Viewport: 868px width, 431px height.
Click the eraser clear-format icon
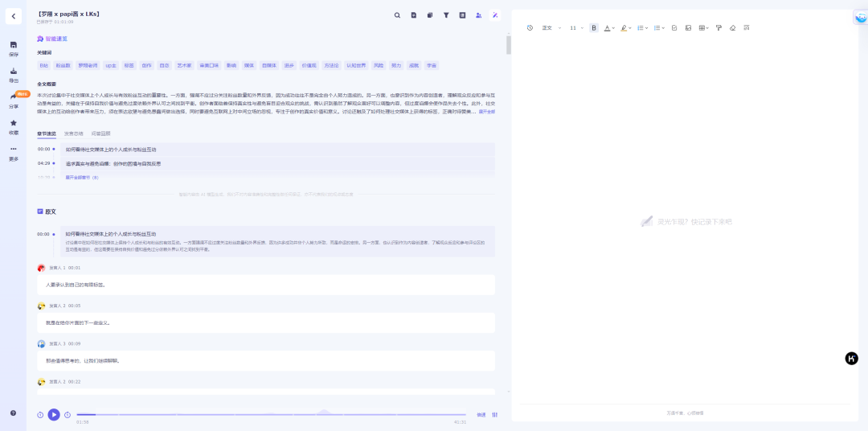click(732, 28)
